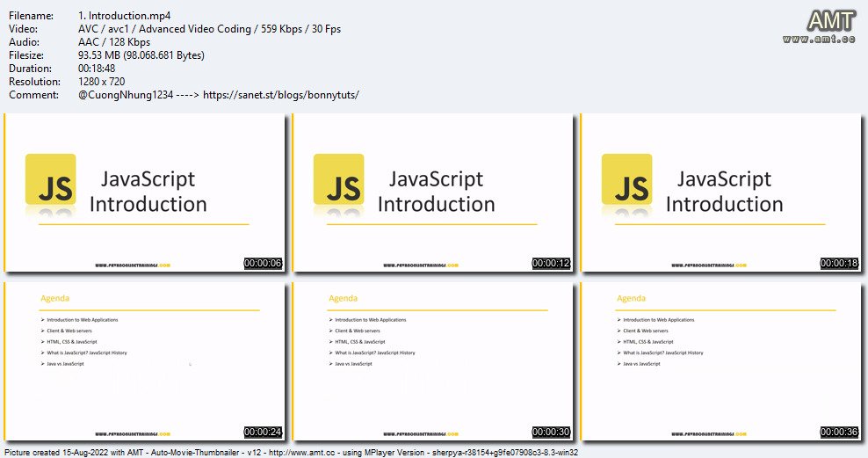The image size is (868, 458).
Task: Click the 'Comment:' label
Action: 33,95
